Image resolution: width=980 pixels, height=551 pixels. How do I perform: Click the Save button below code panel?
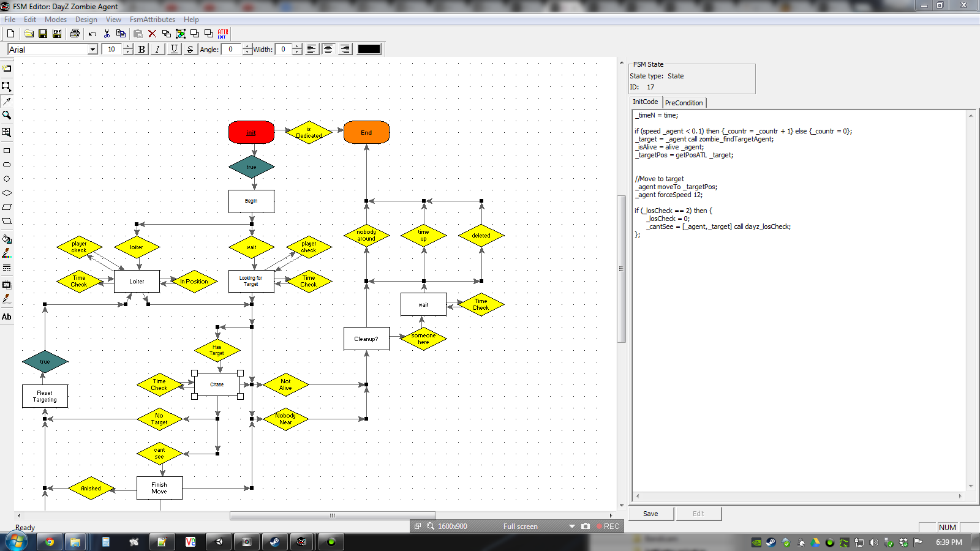650,514
